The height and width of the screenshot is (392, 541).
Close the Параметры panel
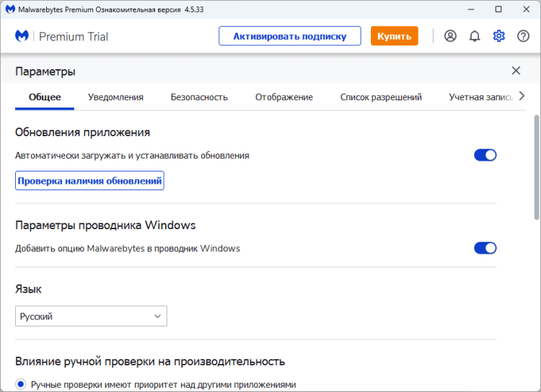point(516,71)
